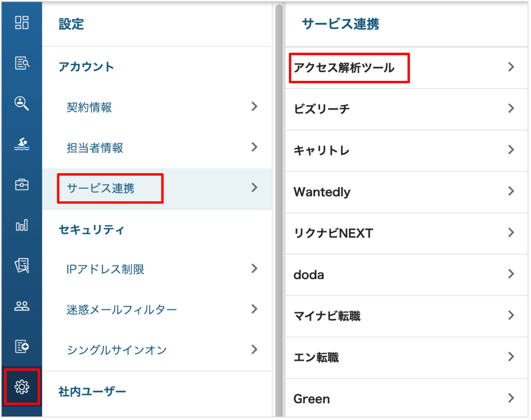Open the Wantedly integration
Screen dimensions: 531x420
tap(406, 192)
